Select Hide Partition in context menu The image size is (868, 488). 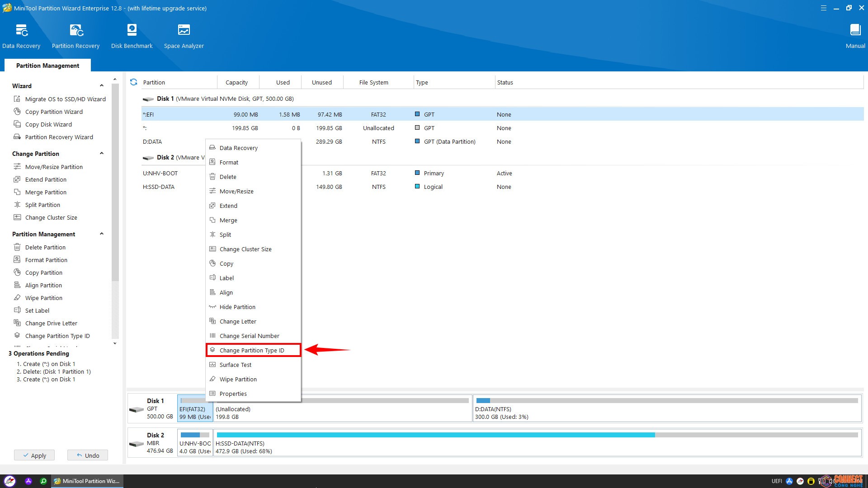pyautogui.click(x=253, y=307)
